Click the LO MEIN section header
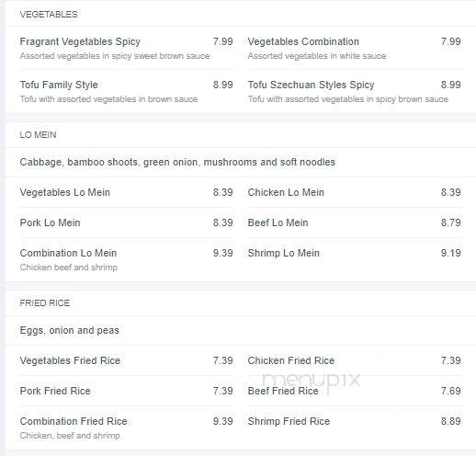This screenshot has height=456, width=476. pyautogui.click(x=38, y=135)
